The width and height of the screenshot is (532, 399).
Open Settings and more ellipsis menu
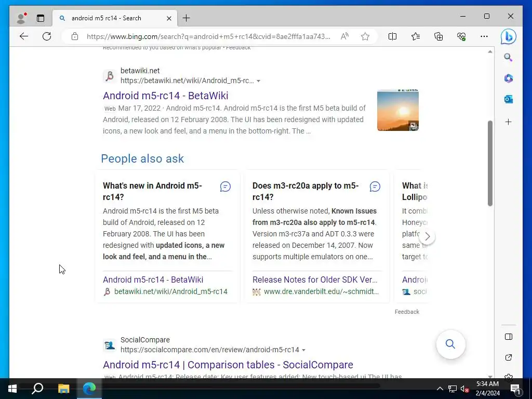tap(484, 36)
